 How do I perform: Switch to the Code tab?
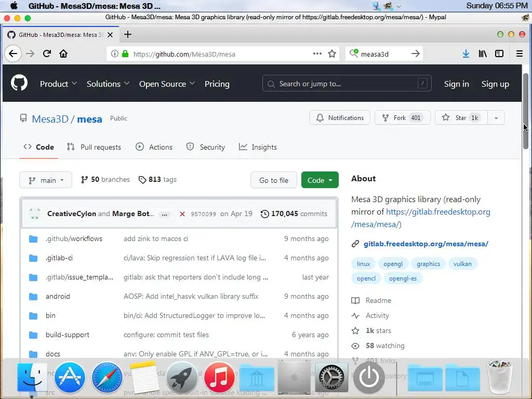(38, 147)
